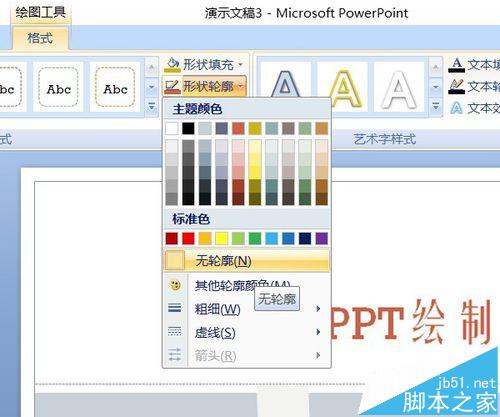Open the 虚线(S) submenu
This screenshot has width=500, height=417.
pos(247,332)
